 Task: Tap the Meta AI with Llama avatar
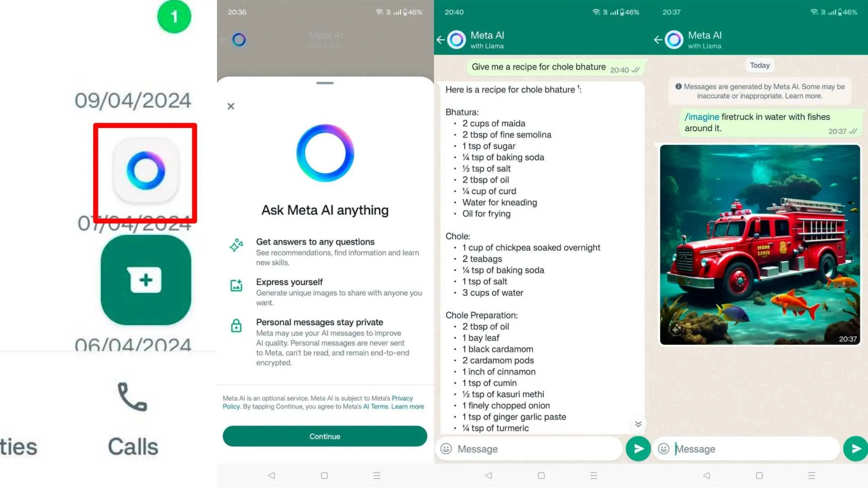click(x=457, y=39)
